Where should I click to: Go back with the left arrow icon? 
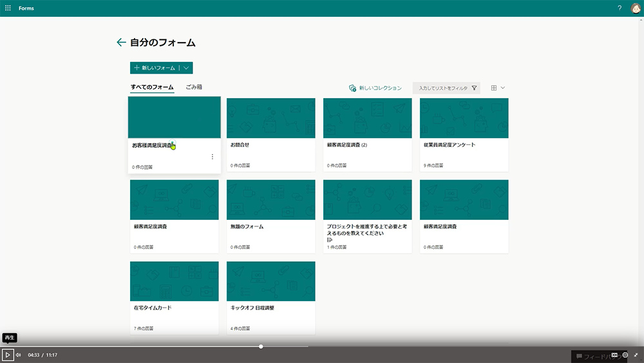[121, 43]
